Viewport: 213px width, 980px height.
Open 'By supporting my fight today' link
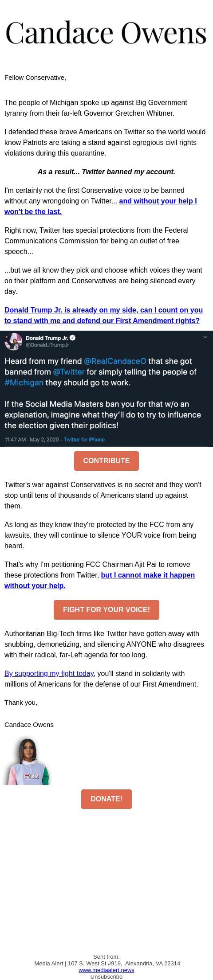(49, 673)
